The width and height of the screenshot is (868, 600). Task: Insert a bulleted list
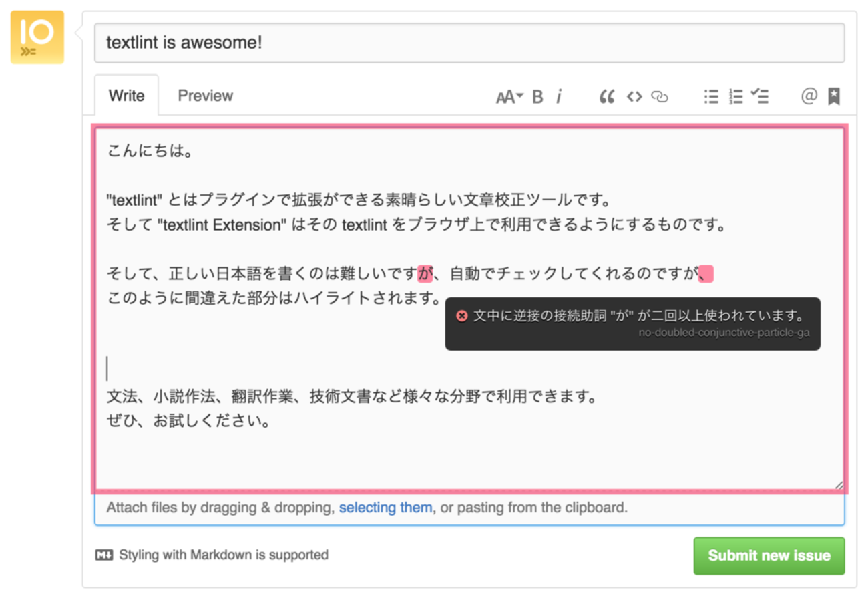pos(711,97)
